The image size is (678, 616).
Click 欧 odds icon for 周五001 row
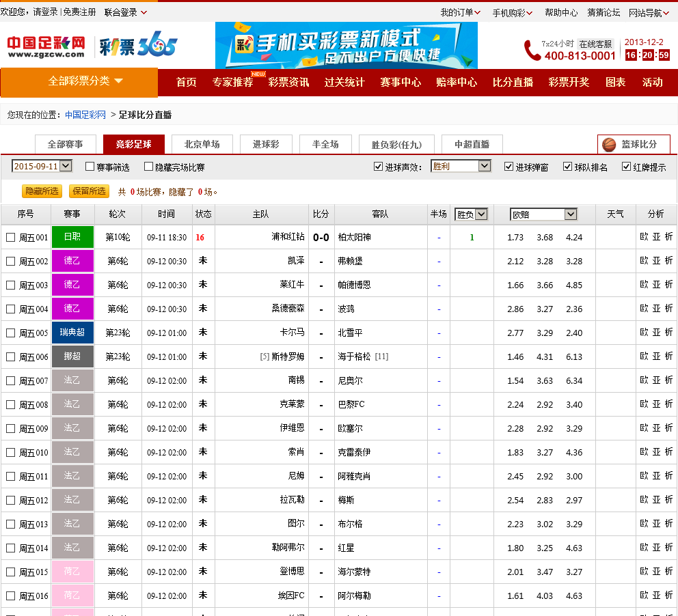point(644,237)
